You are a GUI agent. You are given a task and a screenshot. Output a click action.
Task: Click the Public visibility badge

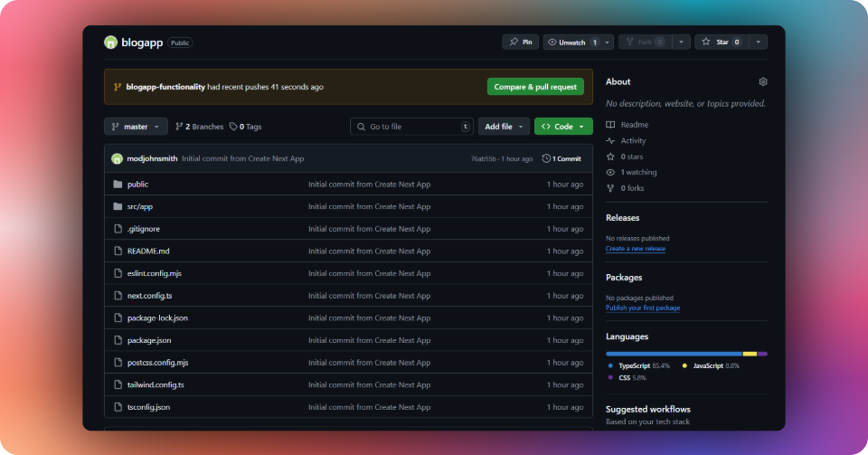point(180,43)
